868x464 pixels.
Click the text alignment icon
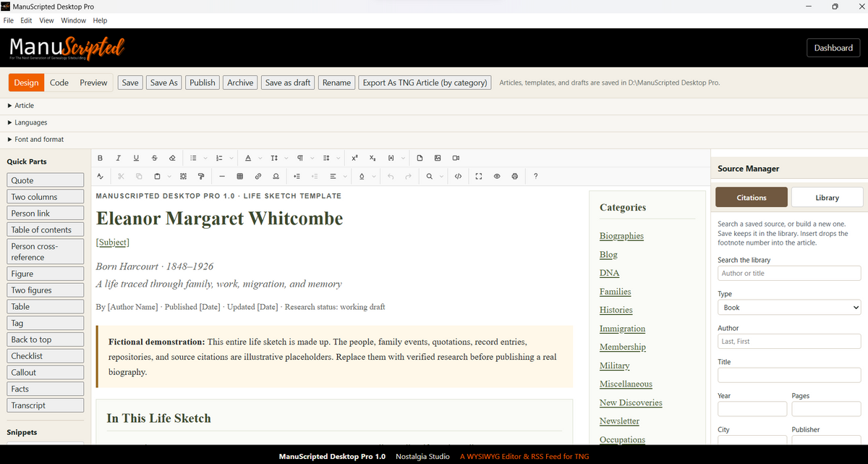(333, 176)
